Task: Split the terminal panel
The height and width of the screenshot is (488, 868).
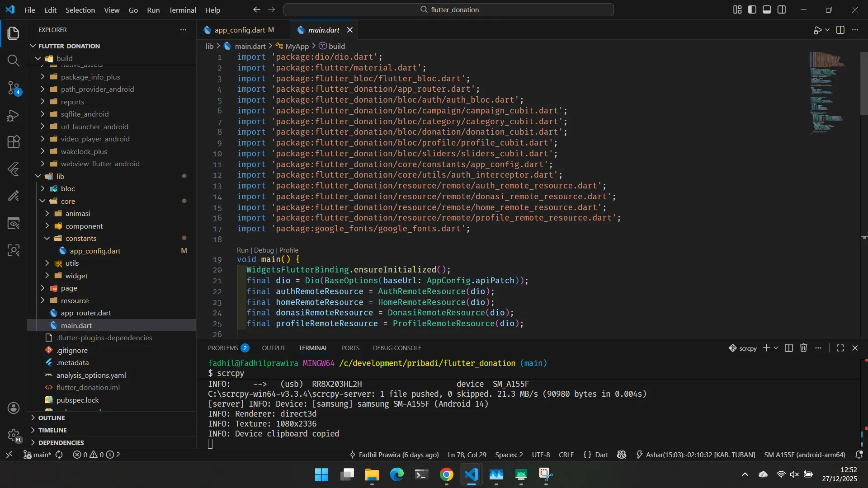Action: tap(789, 348)
